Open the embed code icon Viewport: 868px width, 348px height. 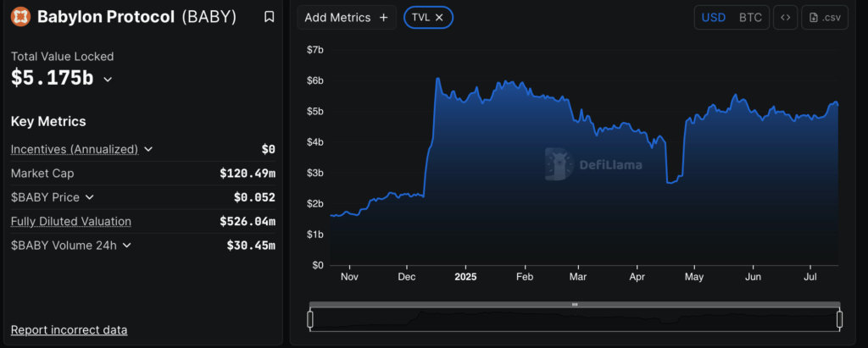pyautogui.click(x=785, y=17)
